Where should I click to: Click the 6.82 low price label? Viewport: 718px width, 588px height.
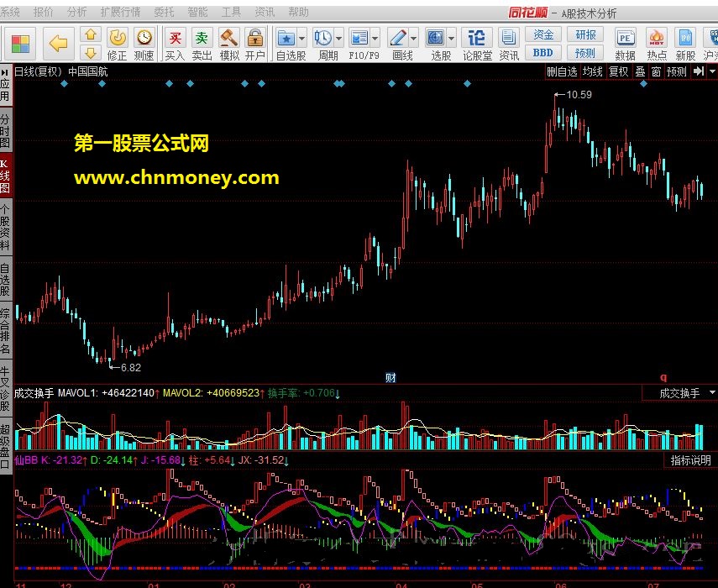point(131,367)
